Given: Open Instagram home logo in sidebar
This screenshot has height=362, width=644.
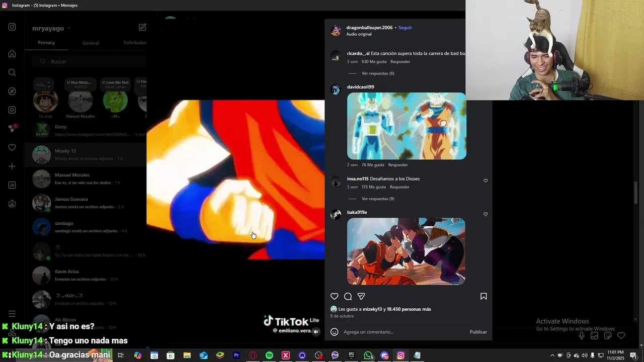Looking at the screenshot, I should point(12,27).
